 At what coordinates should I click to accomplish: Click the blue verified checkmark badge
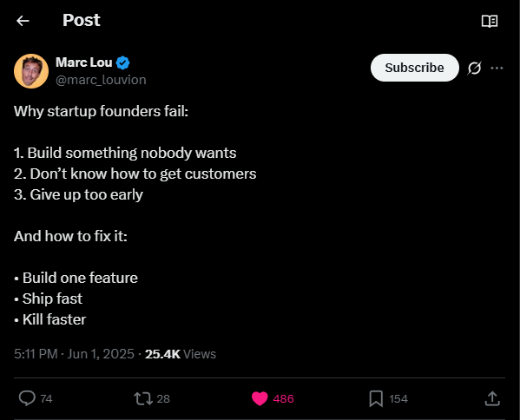point(123,62)
